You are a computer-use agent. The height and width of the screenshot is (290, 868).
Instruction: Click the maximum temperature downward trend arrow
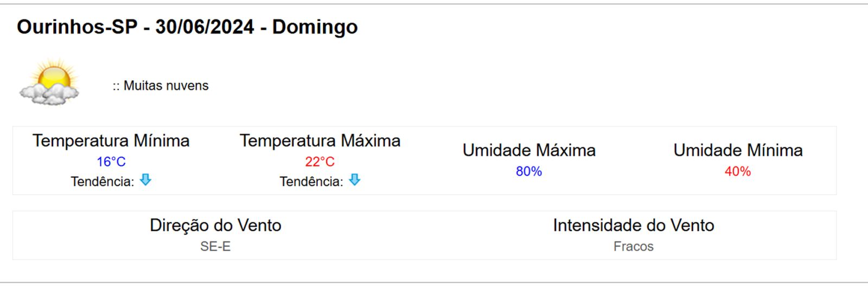click(x=354, y=180)
